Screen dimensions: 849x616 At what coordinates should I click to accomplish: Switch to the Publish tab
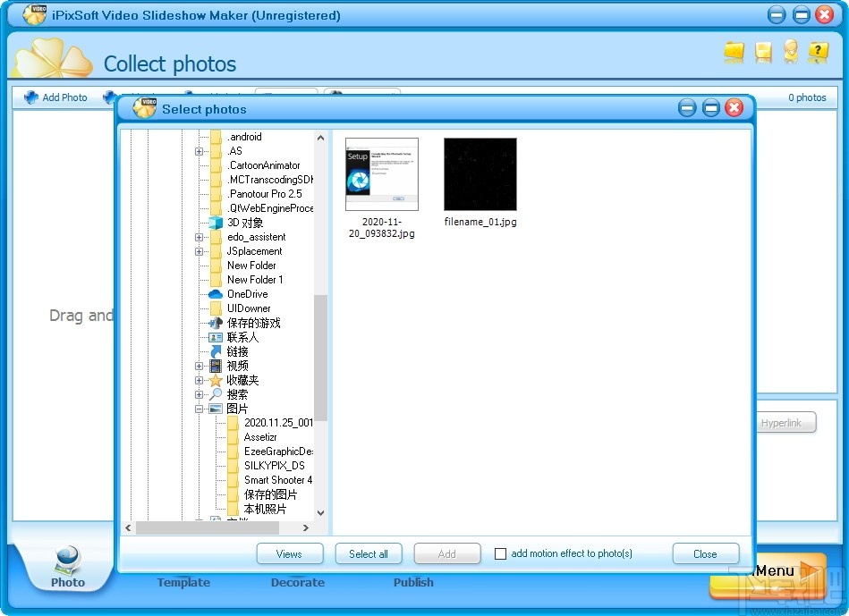pyautogui.click(x=413, y=582)
